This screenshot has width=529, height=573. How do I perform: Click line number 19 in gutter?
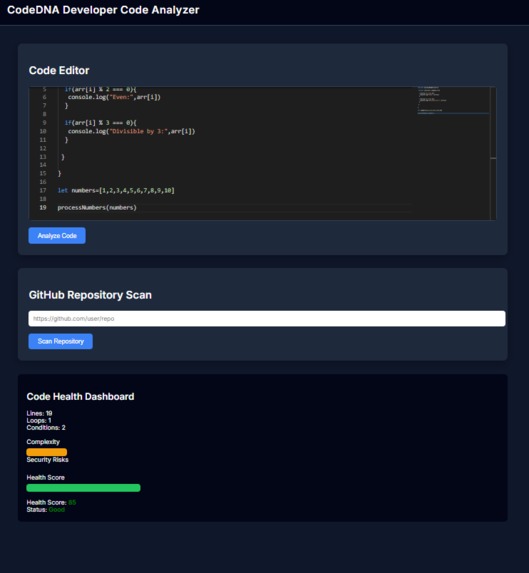43,208
